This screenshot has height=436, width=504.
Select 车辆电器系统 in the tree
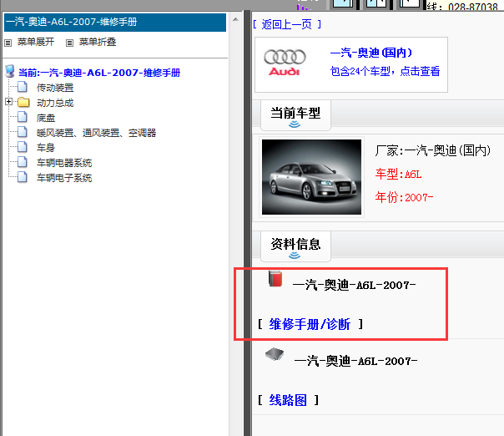pyautogui.click(x=63, y=163)
